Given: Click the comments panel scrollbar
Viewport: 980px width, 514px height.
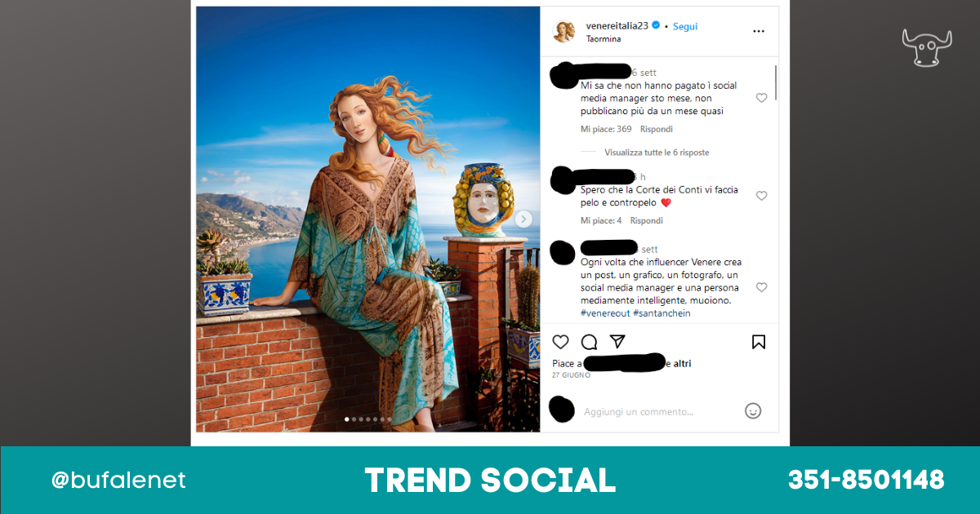Looking at the screenshot, I should point(776,82).
